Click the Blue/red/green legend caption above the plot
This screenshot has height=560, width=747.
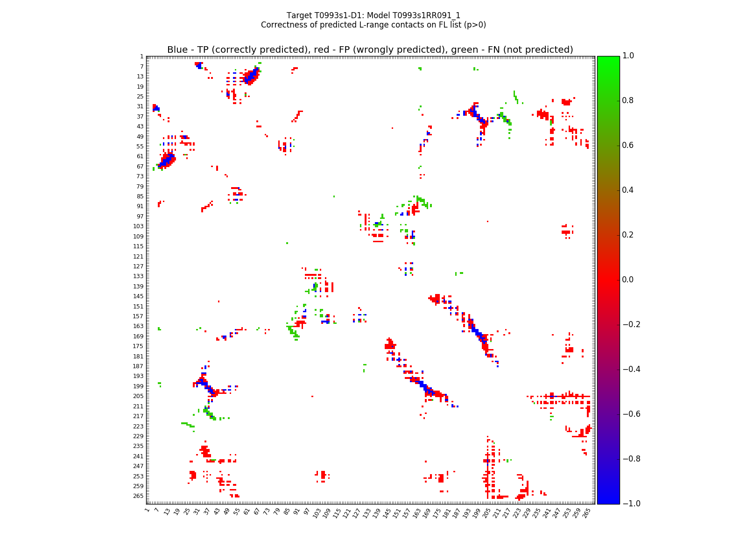(370, 50)
